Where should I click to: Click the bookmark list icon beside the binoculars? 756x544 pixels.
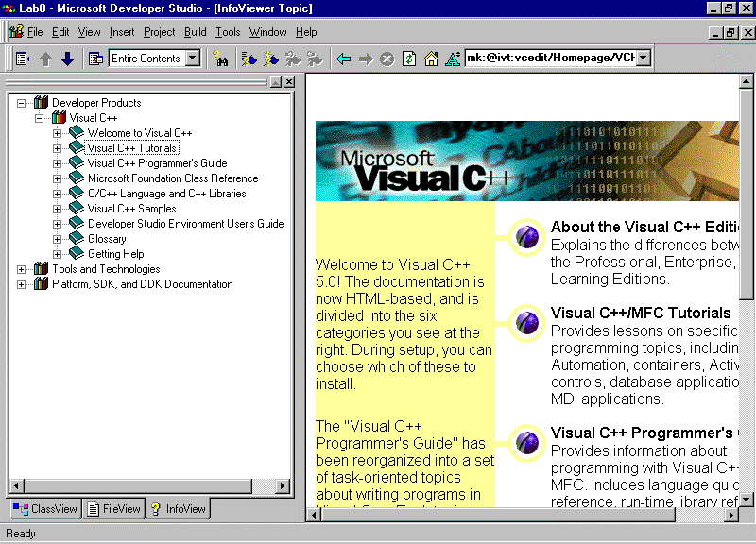click(x=249, y=59)
